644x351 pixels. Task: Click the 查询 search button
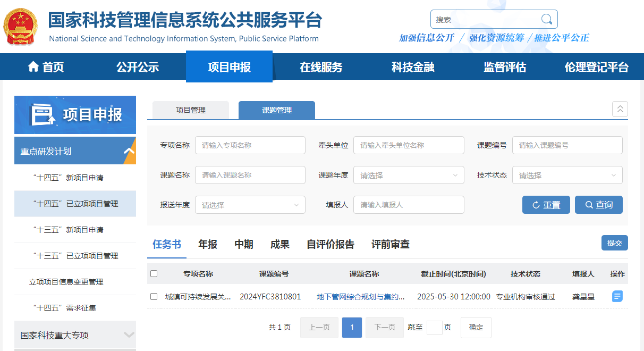[599, 205]
